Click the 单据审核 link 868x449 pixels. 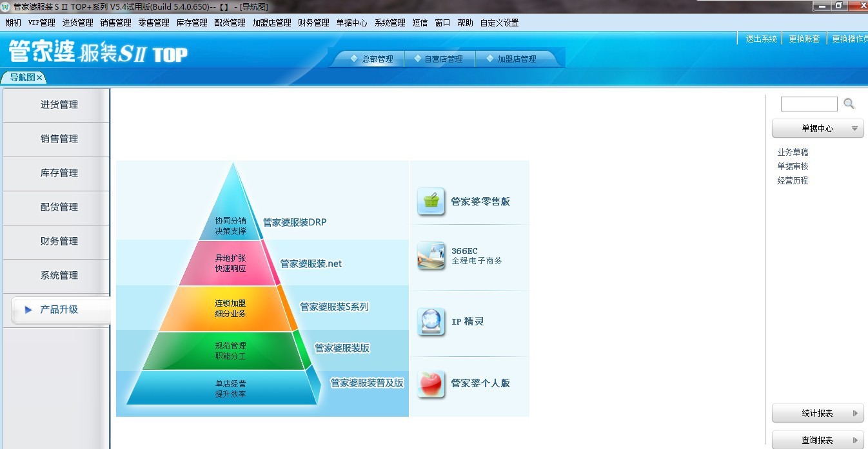pyautogui.click(x=793, y=167)
